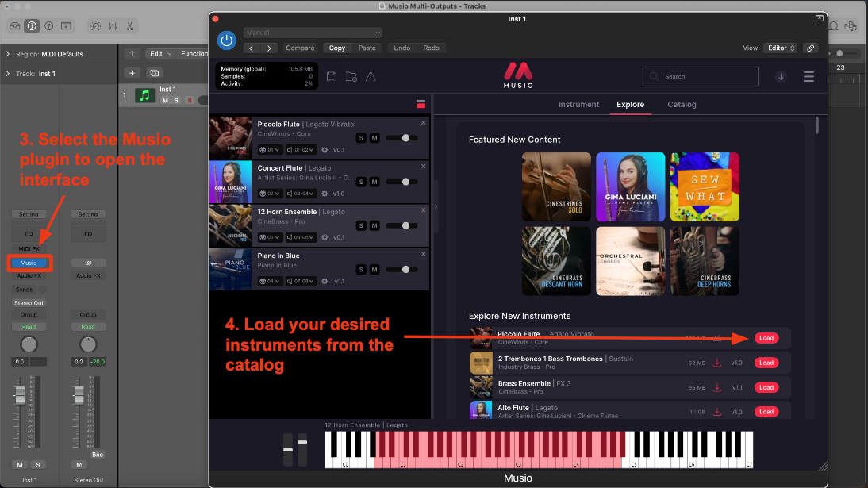Viewport: 868px width, 488px height.
Task: Go to previous preset arrow
Action: point(252,48)
